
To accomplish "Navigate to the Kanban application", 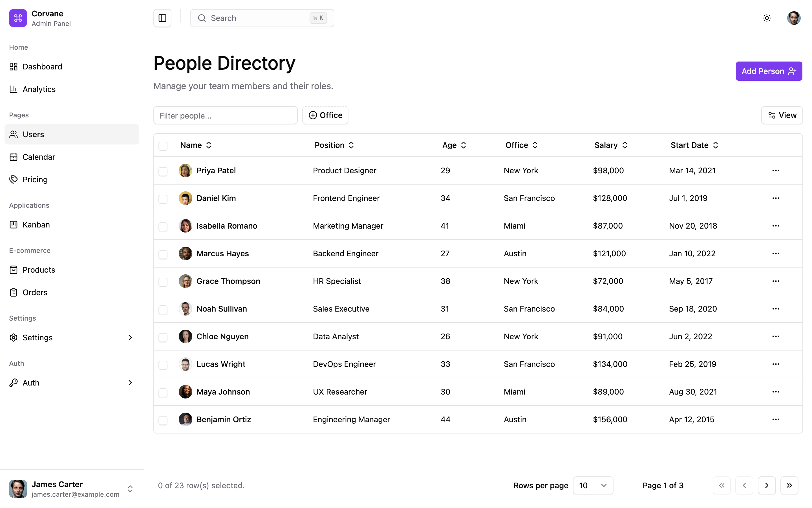I will coord(72,225).
